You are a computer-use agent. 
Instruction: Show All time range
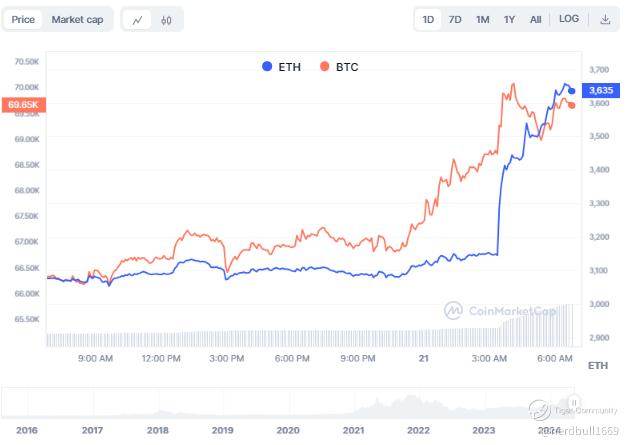pos(535,19)
